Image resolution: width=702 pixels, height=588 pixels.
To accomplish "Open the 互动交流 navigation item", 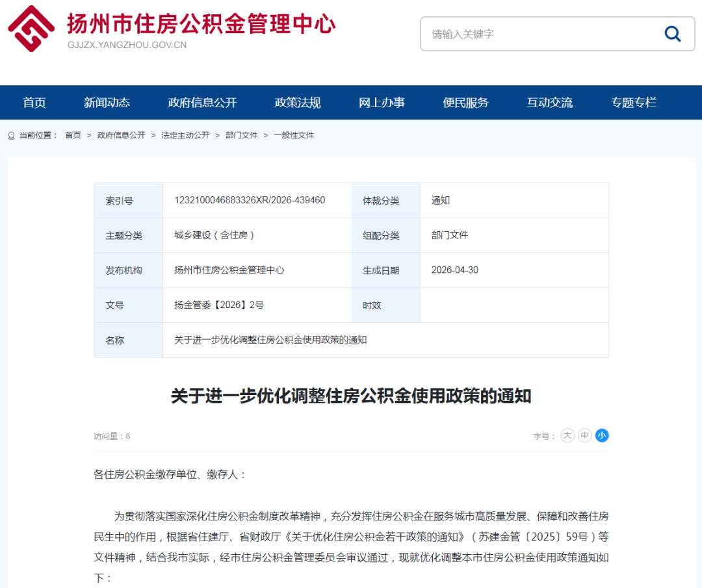I will click(x=550, y=103).
